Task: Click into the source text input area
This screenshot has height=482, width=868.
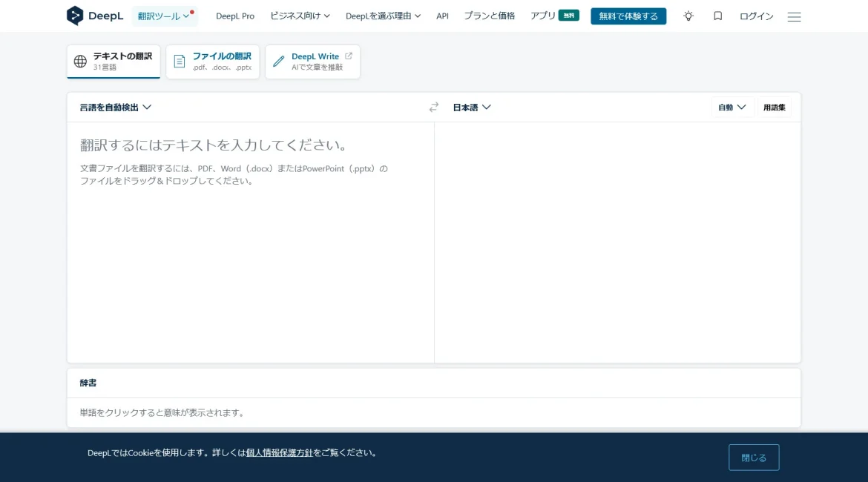Action: [250, 242]
